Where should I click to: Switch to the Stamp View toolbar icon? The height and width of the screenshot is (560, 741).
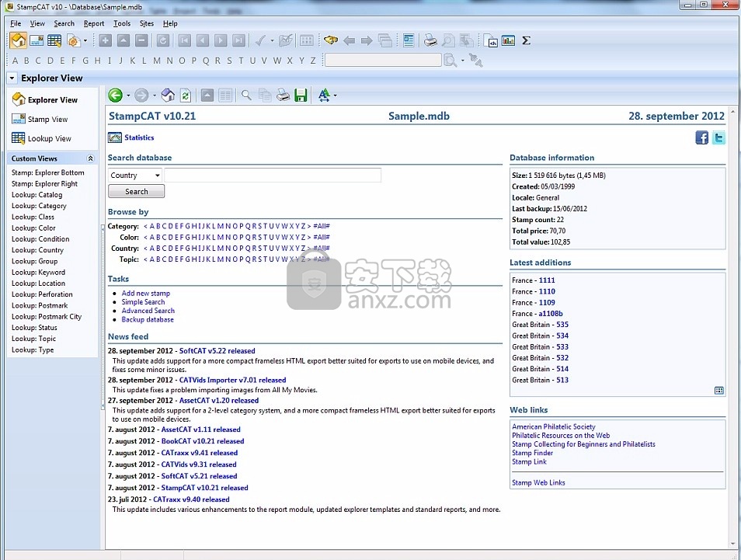pos(37,40)
